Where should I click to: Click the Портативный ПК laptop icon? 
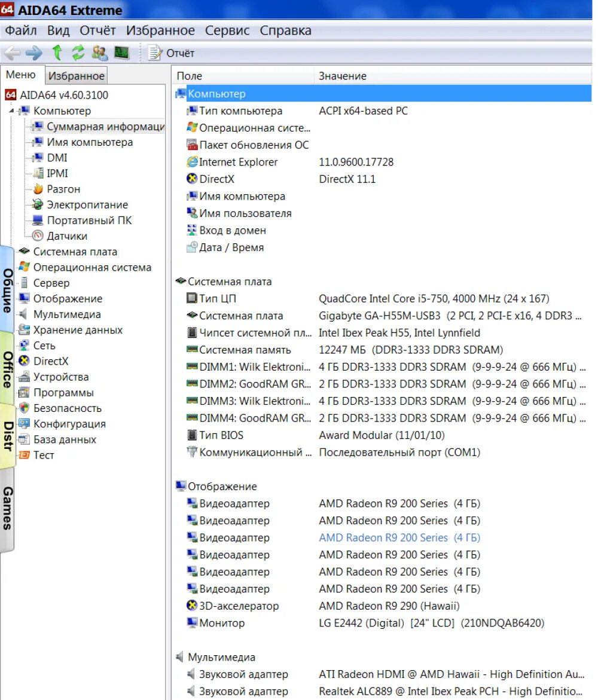[38, 221]
